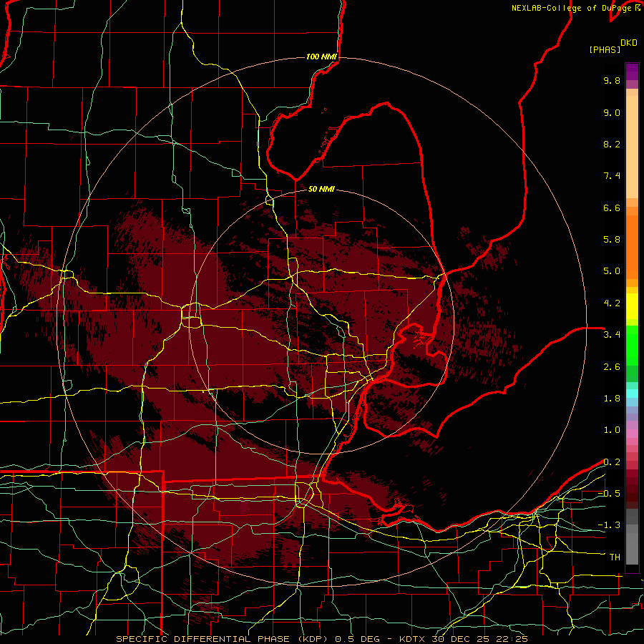This screenshot has width=644, height=644.
Task: Click the TH threshold label on the scale
Action: pos(615,557)
